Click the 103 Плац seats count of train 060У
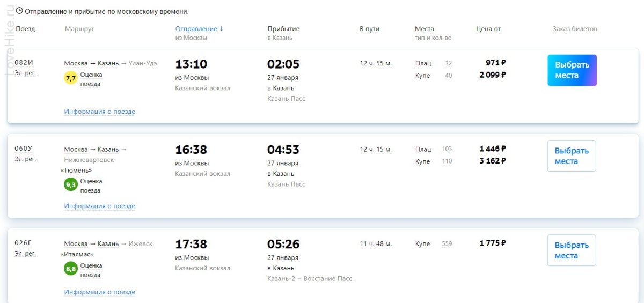The image size is (644, 303). (447, 149)
